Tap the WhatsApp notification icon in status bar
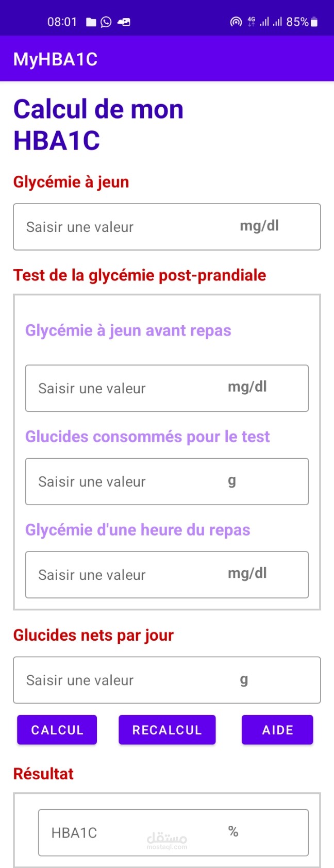The image size is (334, 868). 106,22
